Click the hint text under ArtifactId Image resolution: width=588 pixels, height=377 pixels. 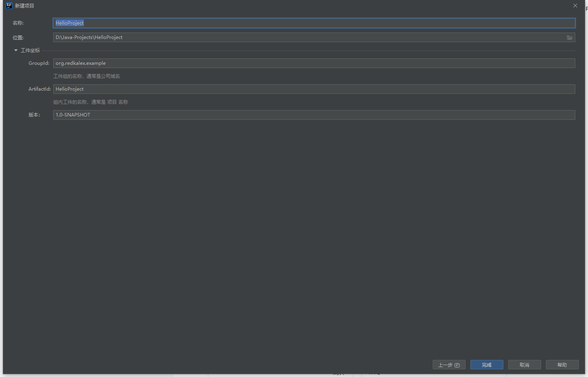[x=91, y=102]
